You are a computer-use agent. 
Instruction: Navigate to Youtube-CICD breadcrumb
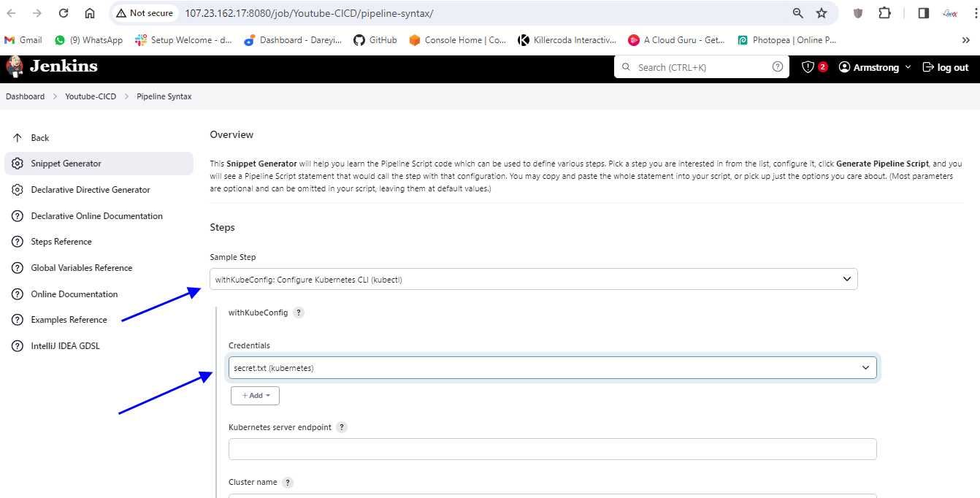[91, 96]
